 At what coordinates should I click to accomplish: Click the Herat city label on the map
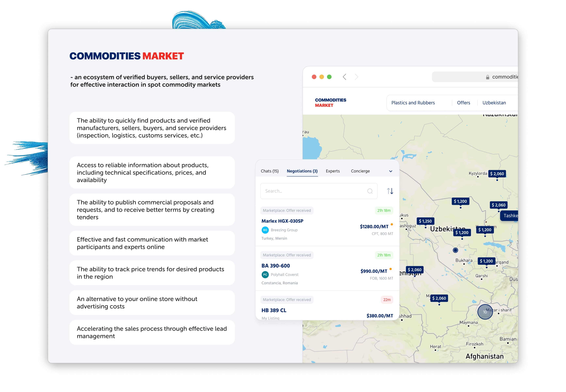click(435, 347)
